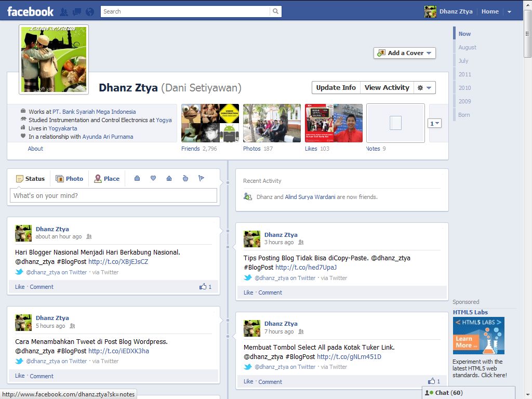The height and width of the screenshot is (399, 532).
Task: Open the Add a Cover dropdown
Action: [x=404, y=52]
